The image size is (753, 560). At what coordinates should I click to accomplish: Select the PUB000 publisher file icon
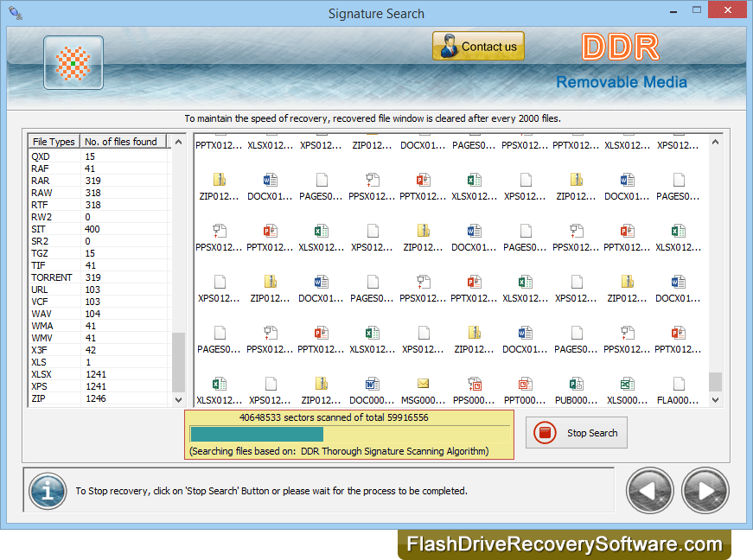point(576,384)
